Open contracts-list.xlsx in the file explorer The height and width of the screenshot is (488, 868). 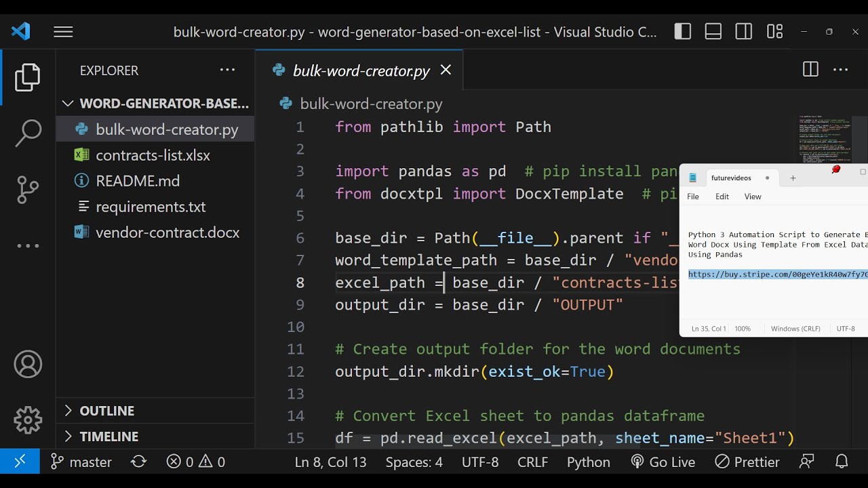click(153, 155)
